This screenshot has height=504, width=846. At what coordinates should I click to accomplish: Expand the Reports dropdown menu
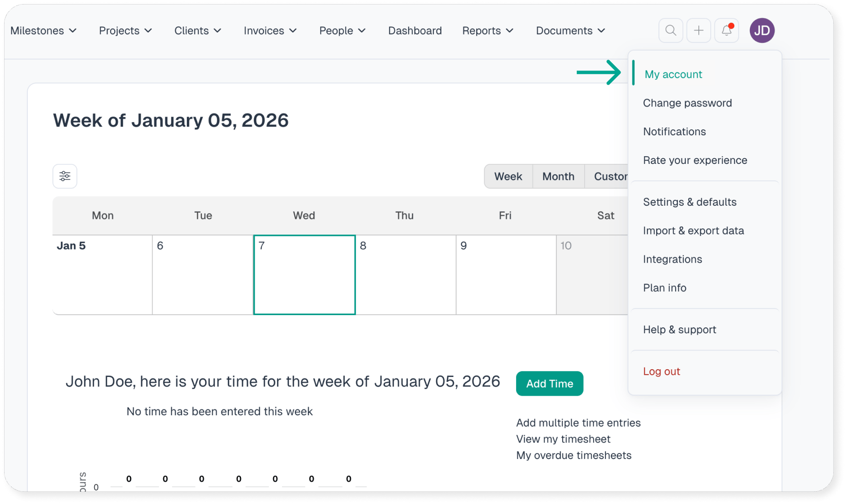(487, 31)
